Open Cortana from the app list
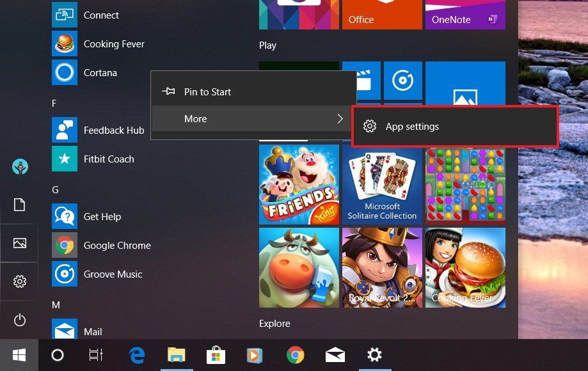Viewport: 588px width, 371px height. pos(100,72)
